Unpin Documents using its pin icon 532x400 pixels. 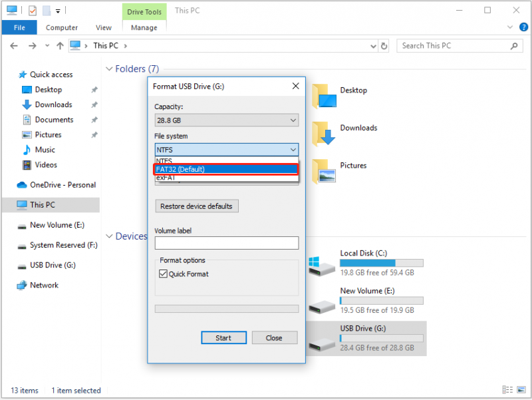point(94,120)
